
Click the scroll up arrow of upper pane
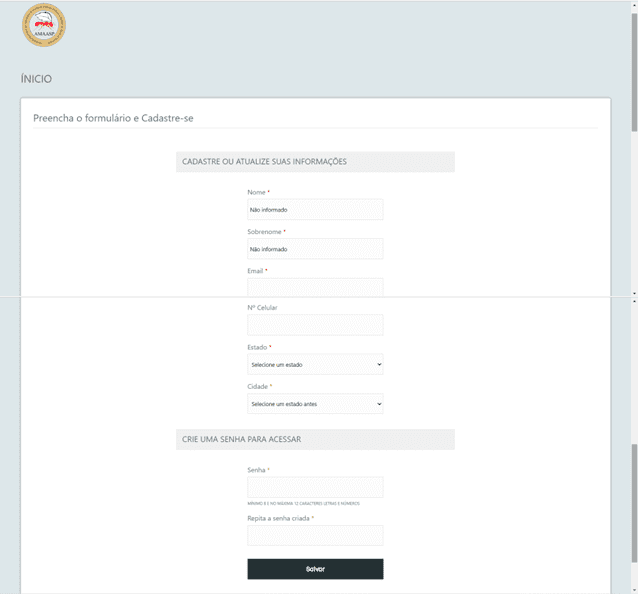(634, 4)
